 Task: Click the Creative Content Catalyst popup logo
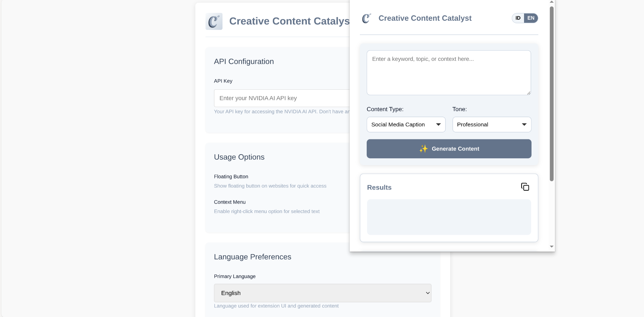(x=366, y=18)
